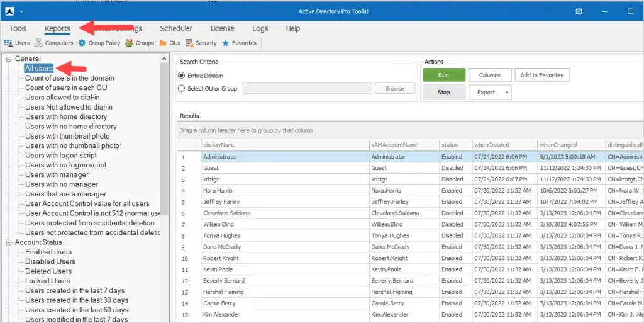Click the Stop button
Image resolution: width=644 pixels, height=323 pixels.
pos(444,93)
